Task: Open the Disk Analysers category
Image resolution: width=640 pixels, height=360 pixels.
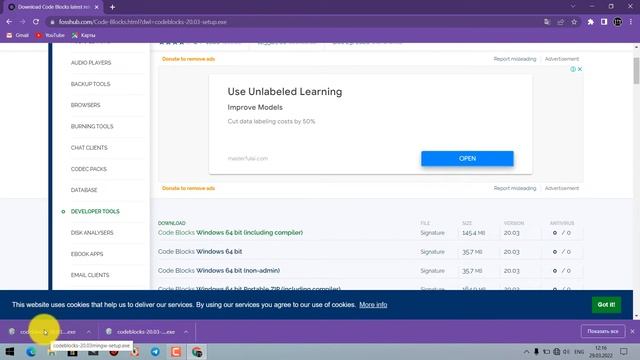Action: click(92, 233)
